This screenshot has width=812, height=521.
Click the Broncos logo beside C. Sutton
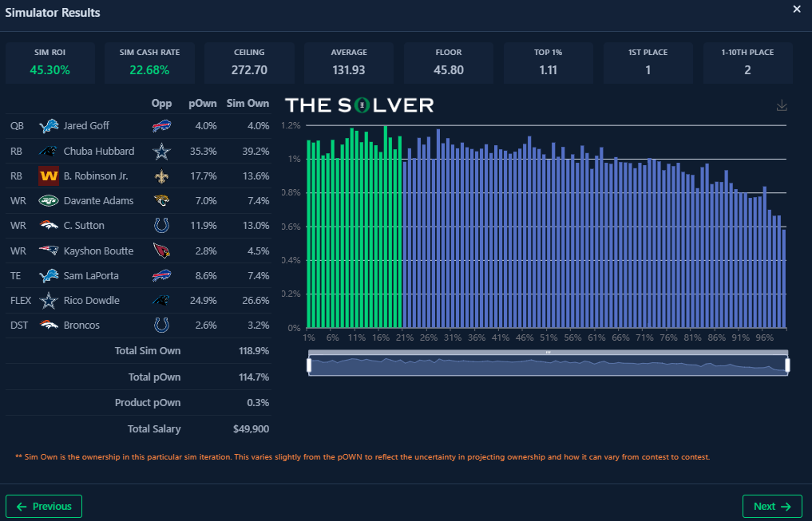tap(49, 226)
